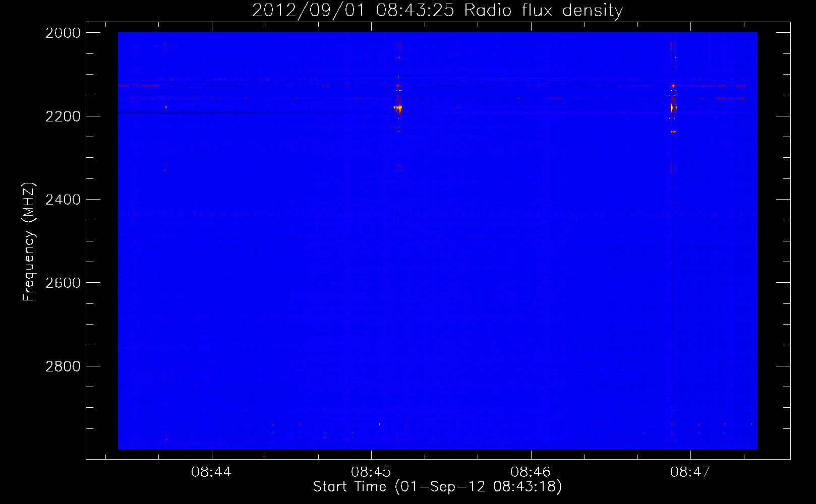816x504 pixels.
Task: Click the 08:45 time tick label
Action: point(371,472)
